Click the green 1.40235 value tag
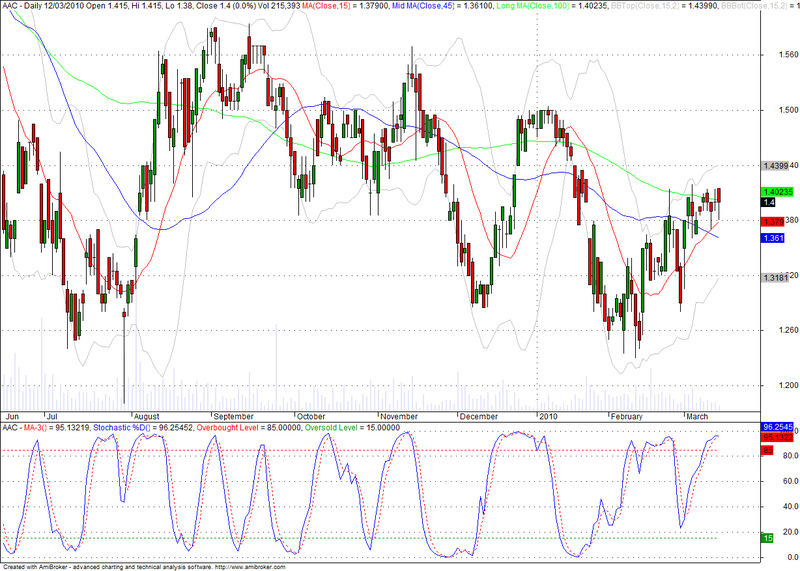This screenshot has width=800, height=571. coord(778,192)
